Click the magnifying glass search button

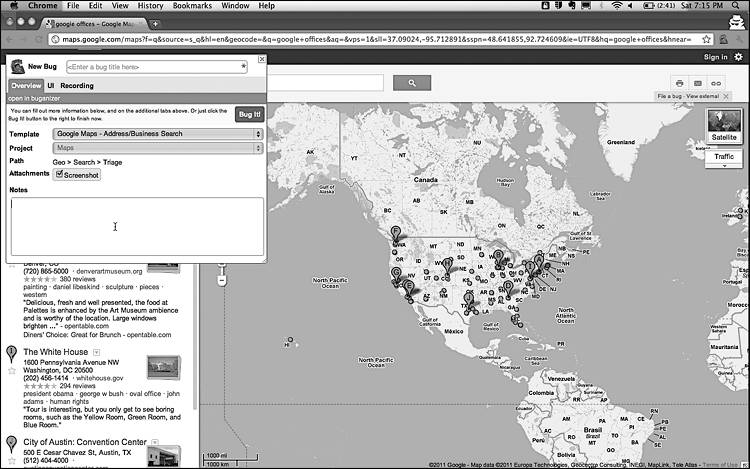coord(412,83)
